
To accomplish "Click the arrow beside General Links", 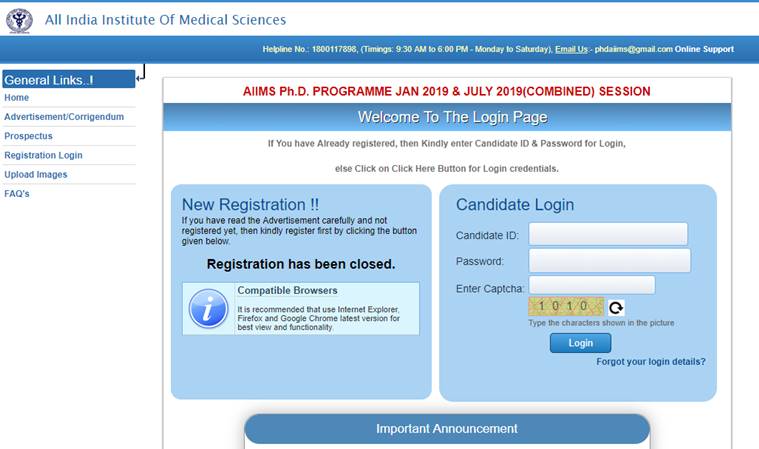I will click(x=141, y=73).
